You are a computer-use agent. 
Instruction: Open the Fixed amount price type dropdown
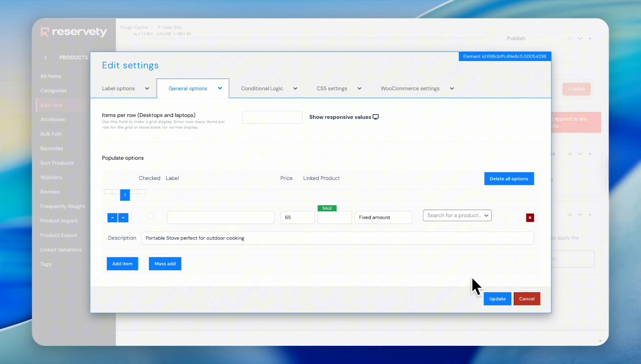coord(383,217)
